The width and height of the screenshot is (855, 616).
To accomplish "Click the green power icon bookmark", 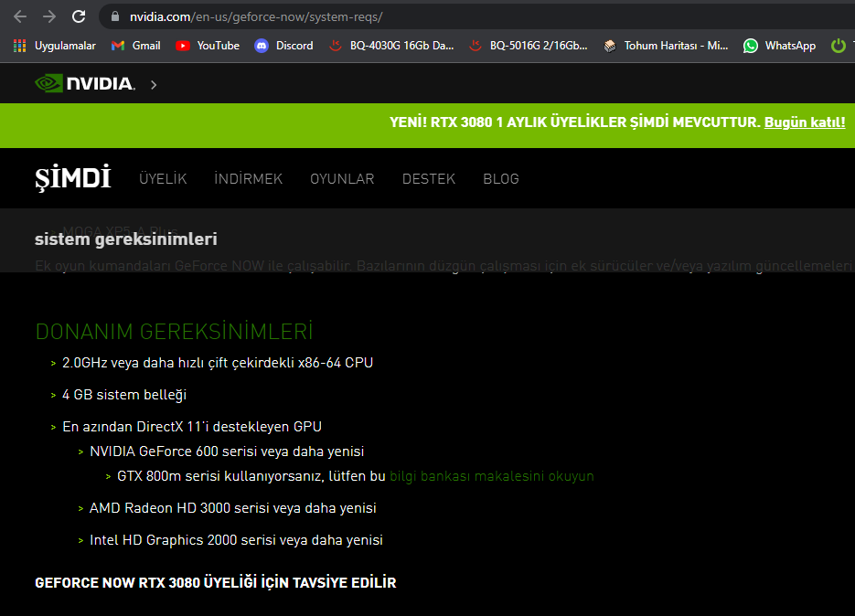I will point(839,46).
